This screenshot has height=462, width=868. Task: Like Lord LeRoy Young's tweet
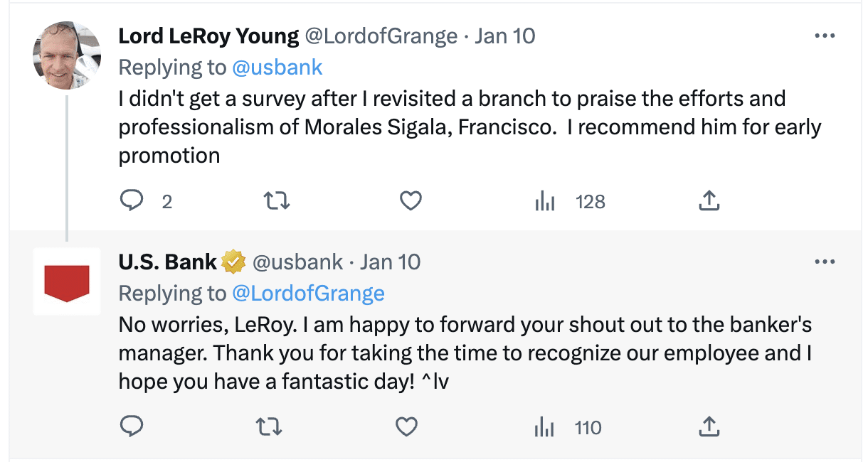(411, 202)
